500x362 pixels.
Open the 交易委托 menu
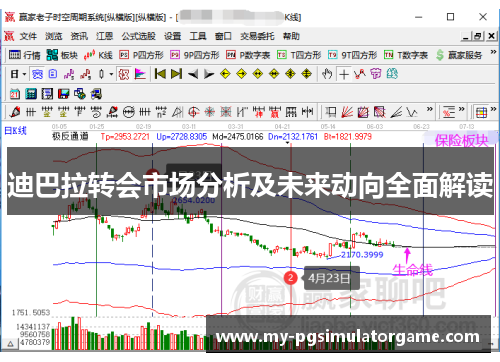point(257,36)
